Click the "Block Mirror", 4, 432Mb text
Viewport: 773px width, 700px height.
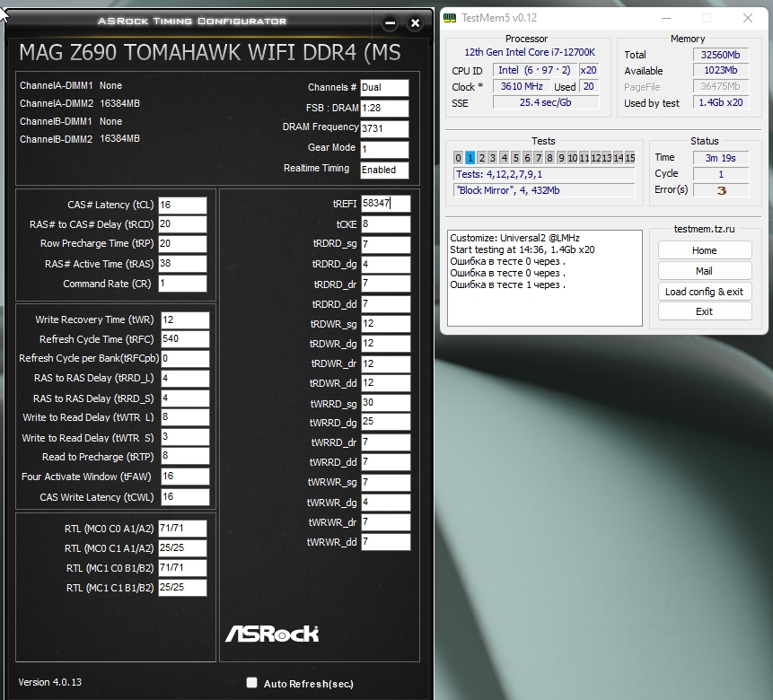point(508,190)
